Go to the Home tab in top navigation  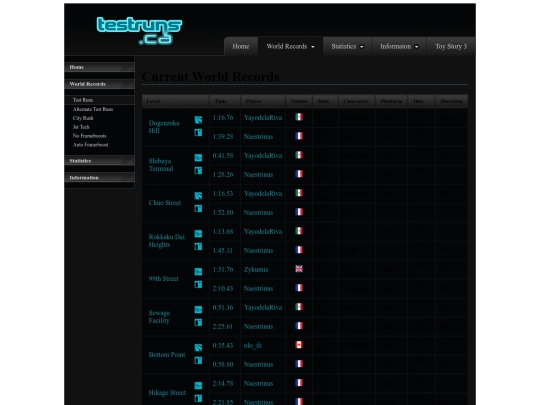[x=241, y=46]
